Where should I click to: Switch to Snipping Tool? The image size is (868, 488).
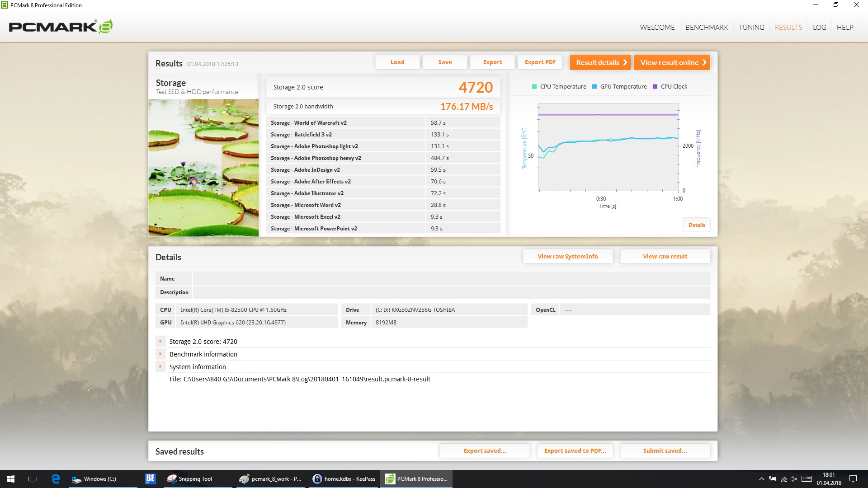[198, 479]
